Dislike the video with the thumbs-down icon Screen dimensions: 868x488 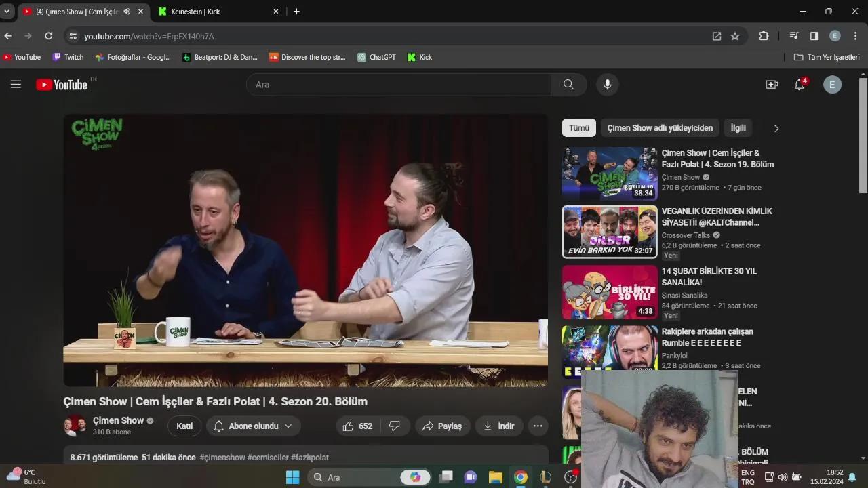(395, 426)
